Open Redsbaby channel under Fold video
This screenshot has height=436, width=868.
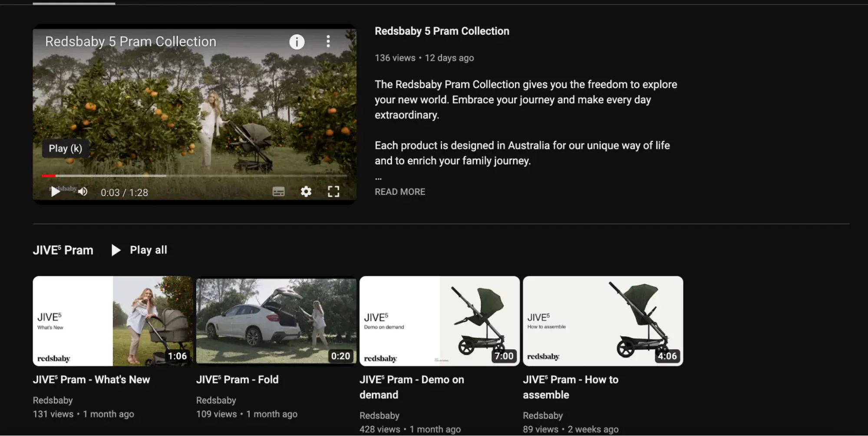[x=216, y=400]
